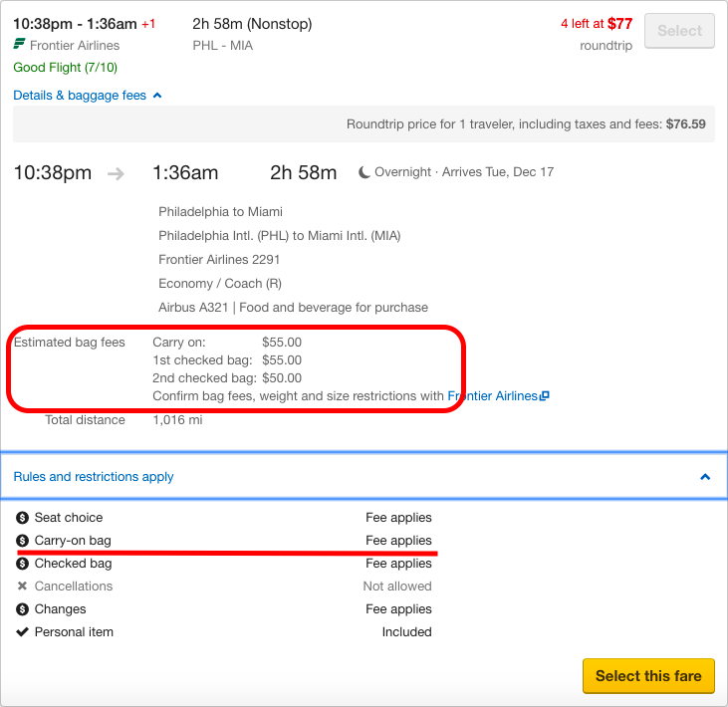
Task: Click the 'Cancellations' label
Action: pos(74,587)
